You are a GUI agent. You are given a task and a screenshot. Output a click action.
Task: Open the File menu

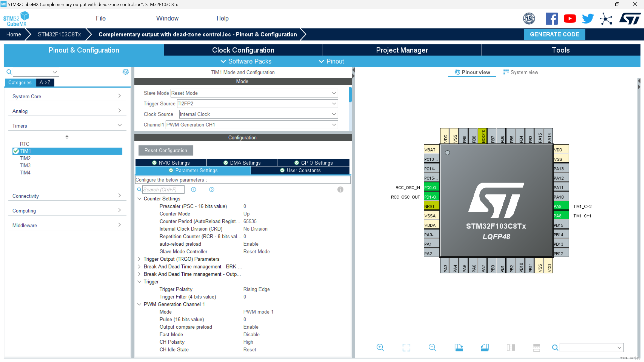pos(101,18)
